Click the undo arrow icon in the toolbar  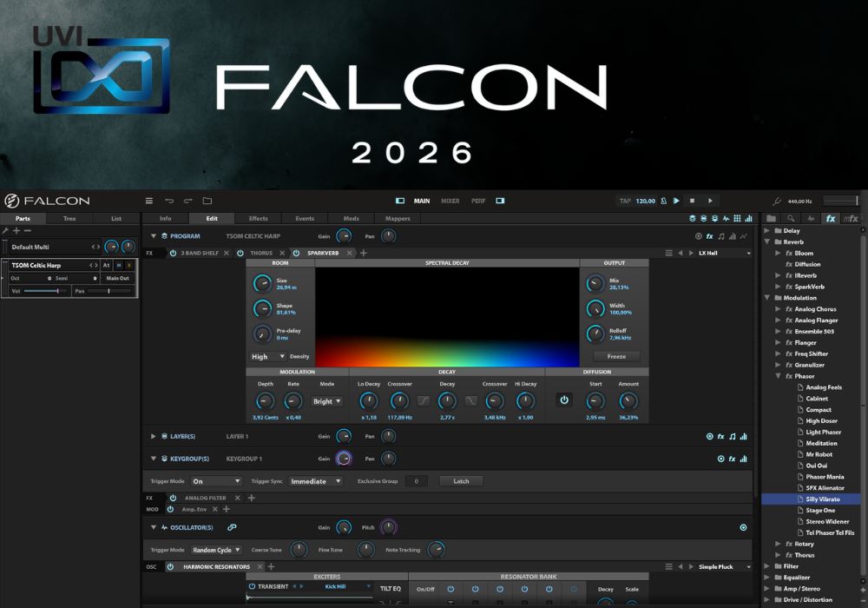tap(168, 201)
